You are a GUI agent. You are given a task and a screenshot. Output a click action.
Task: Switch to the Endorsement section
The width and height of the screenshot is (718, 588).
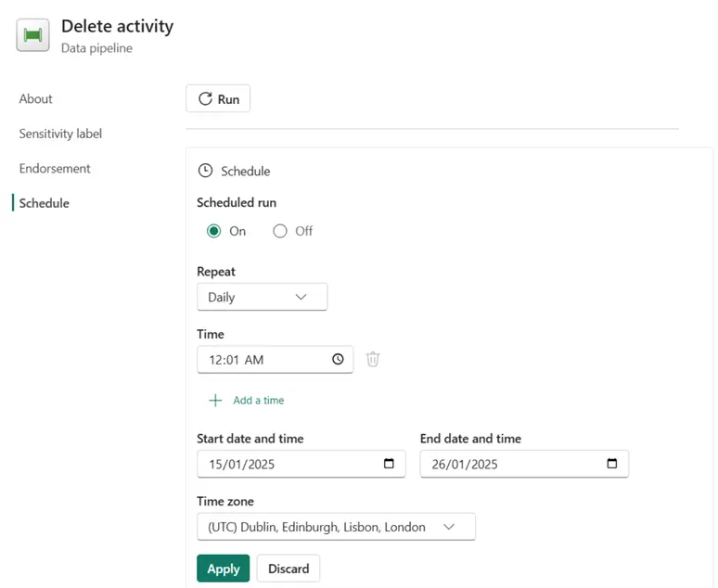pos(55,169)
